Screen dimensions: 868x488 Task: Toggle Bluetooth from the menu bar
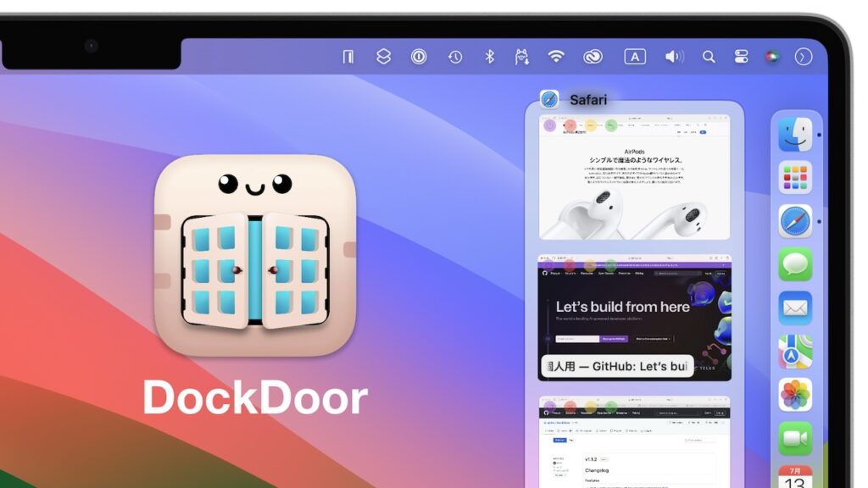pos(490,57)
